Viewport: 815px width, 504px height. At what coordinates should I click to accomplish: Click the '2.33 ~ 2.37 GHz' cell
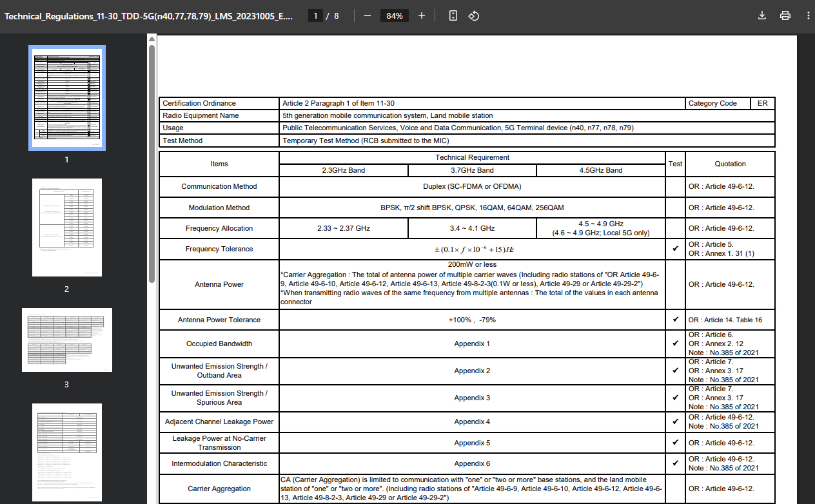click(x=344, y=228)
